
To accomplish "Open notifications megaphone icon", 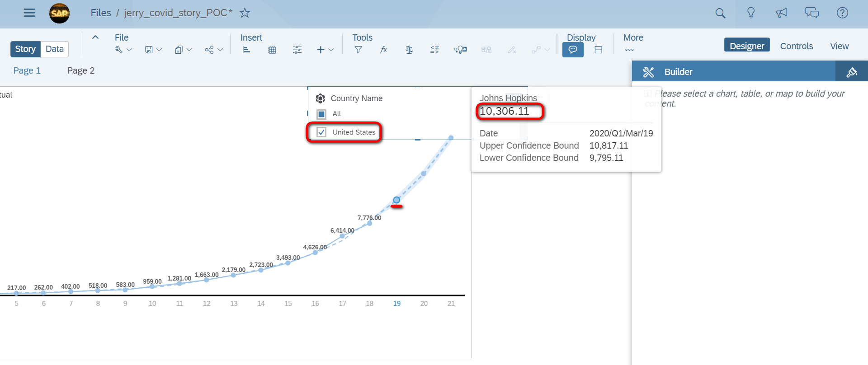I will [781, 13].
